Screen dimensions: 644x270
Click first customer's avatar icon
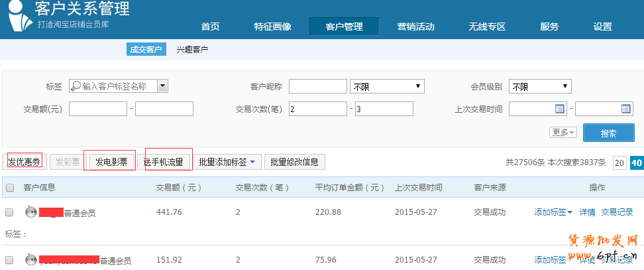tap(30, 212)
